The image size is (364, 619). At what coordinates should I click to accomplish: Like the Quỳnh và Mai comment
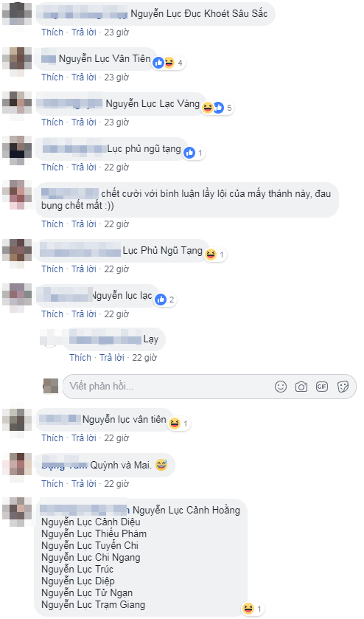52,483
